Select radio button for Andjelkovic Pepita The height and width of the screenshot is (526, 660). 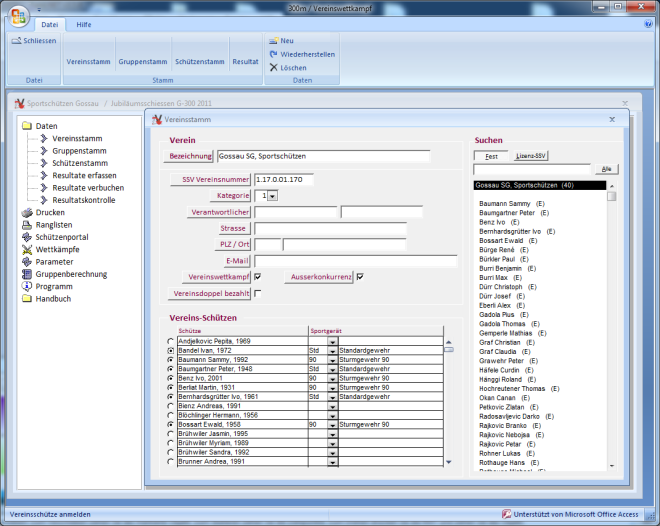(x=171, y=342)
